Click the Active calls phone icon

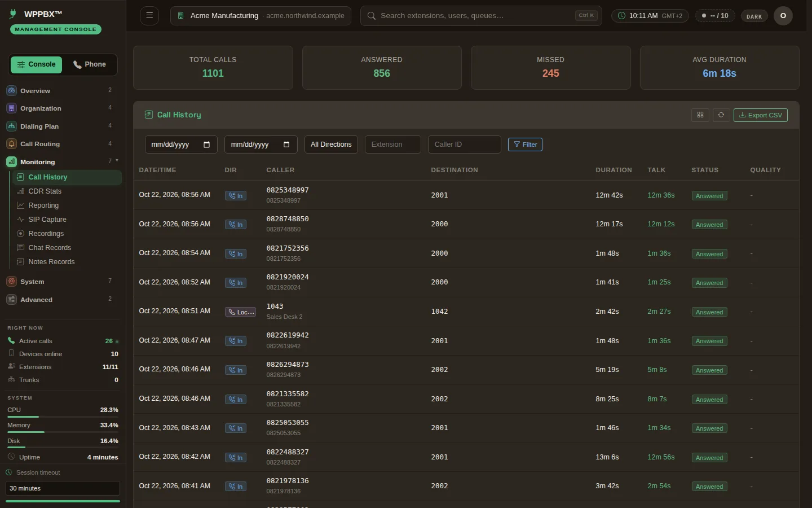[11, 341]
